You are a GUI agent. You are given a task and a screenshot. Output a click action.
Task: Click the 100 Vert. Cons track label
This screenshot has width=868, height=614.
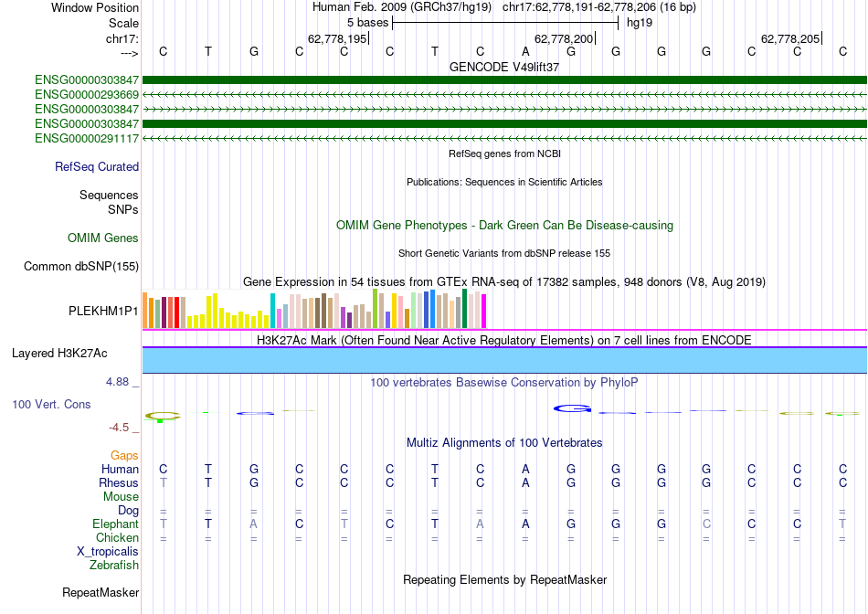click(51, 404)
